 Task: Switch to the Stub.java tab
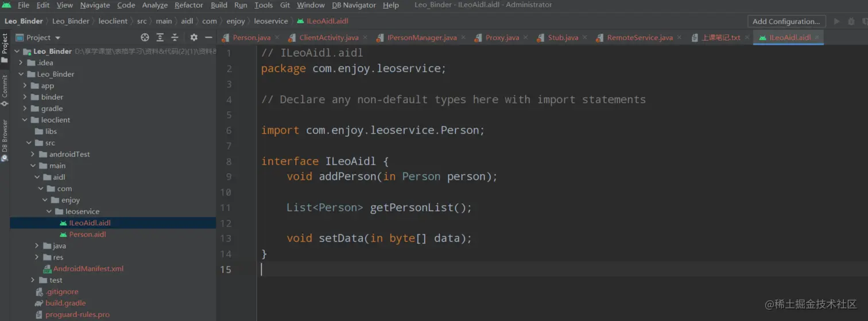point(563,37)
